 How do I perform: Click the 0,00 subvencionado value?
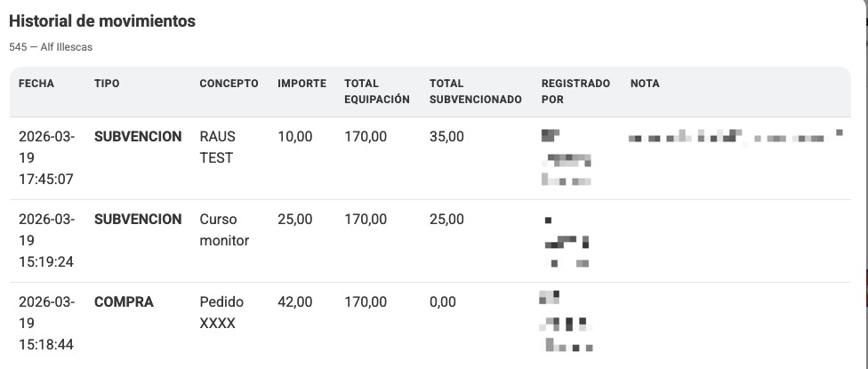point(443,302)
